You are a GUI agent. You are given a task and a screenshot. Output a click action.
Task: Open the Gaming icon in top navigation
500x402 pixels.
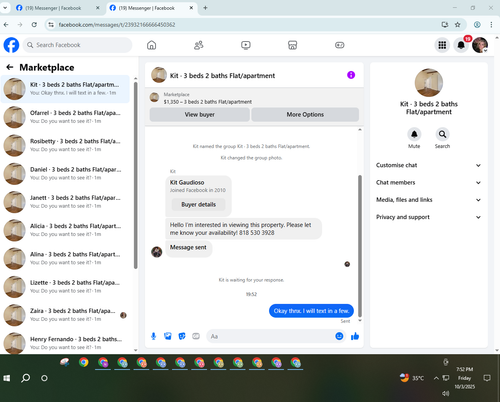click(x=340, y=45)
